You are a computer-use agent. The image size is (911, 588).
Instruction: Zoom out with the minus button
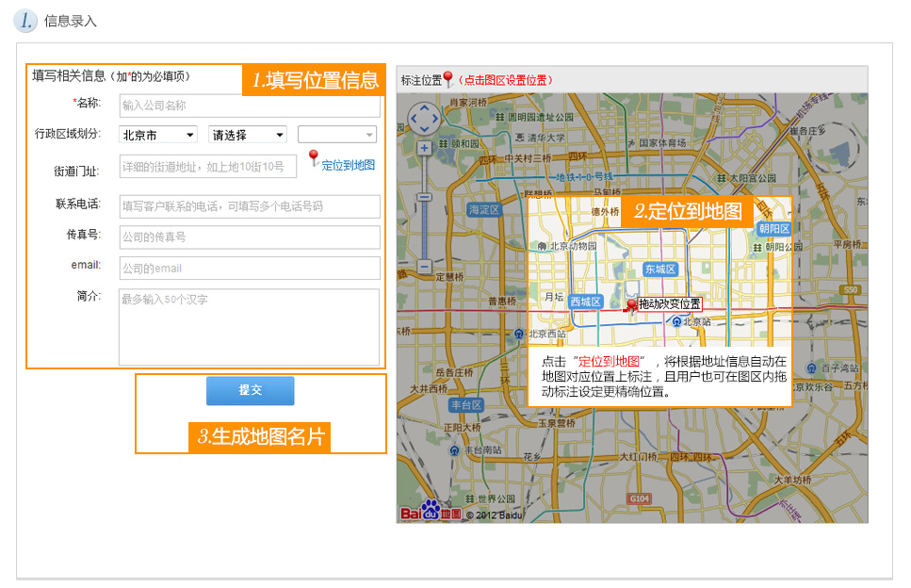click(x=425, y=267)
